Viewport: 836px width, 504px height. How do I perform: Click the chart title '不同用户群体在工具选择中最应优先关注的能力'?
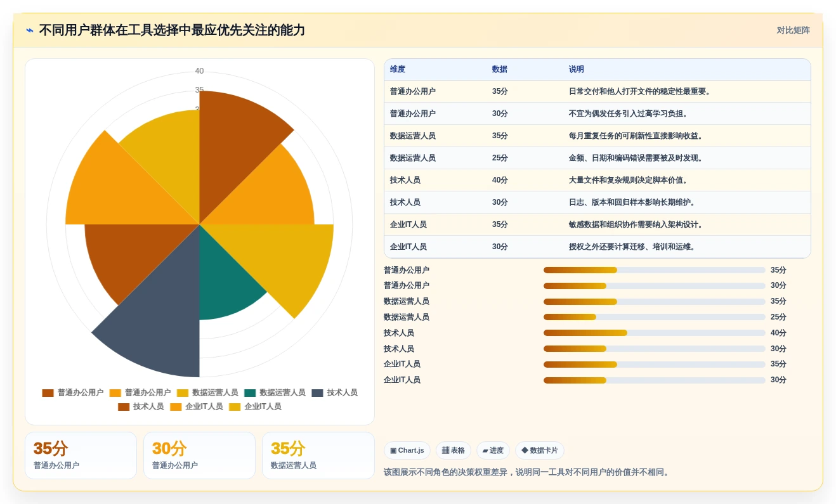[172, 30]
